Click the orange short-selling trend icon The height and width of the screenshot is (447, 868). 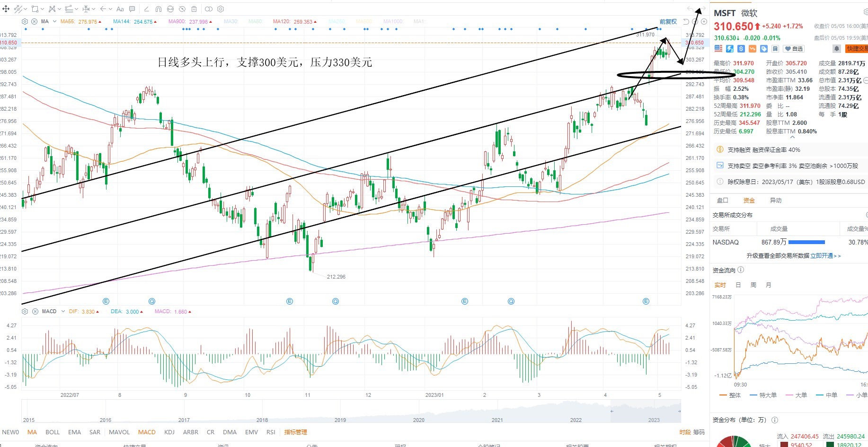[x=753, y=49]
